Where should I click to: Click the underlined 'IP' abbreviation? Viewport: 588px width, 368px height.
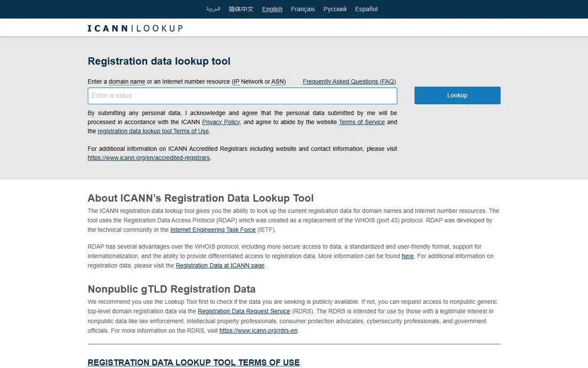(236, 81)
